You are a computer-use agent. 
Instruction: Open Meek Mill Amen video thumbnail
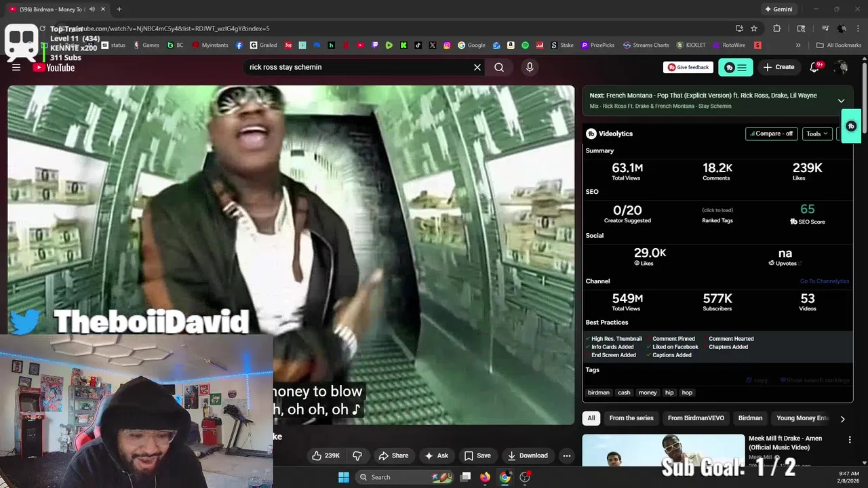(x=663, y=450)
